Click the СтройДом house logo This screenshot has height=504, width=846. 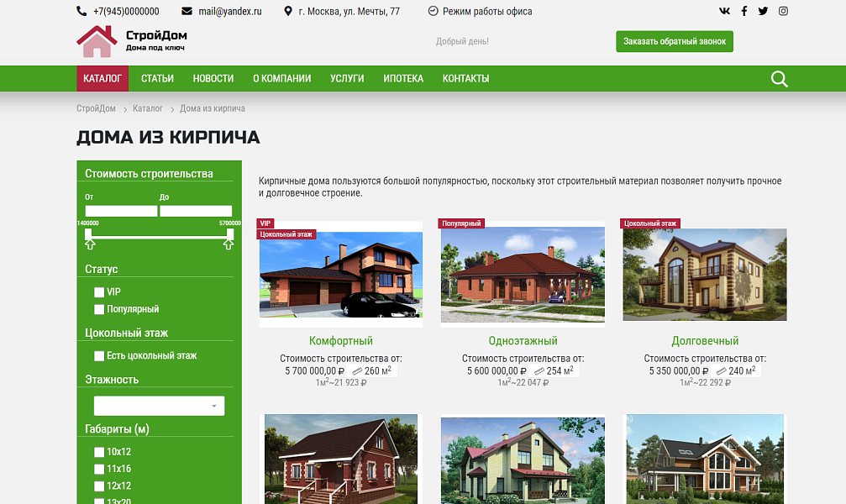coord(97,41)
